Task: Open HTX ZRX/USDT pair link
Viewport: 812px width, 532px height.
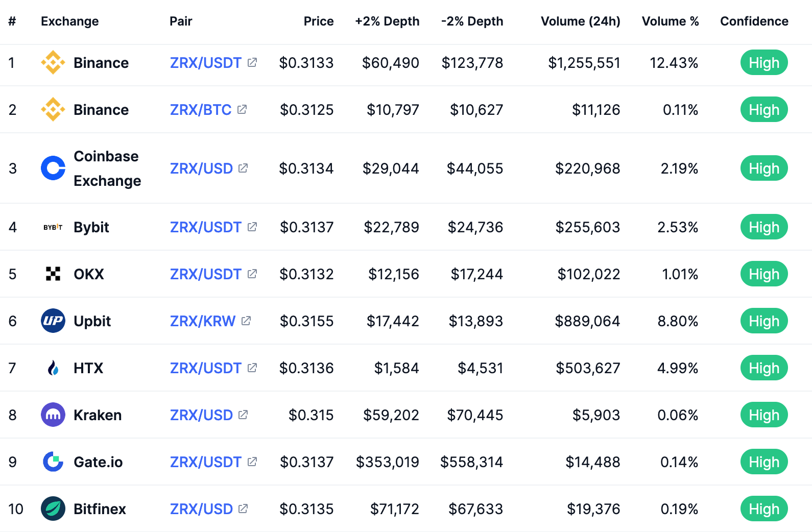Action: pos(206,368)
